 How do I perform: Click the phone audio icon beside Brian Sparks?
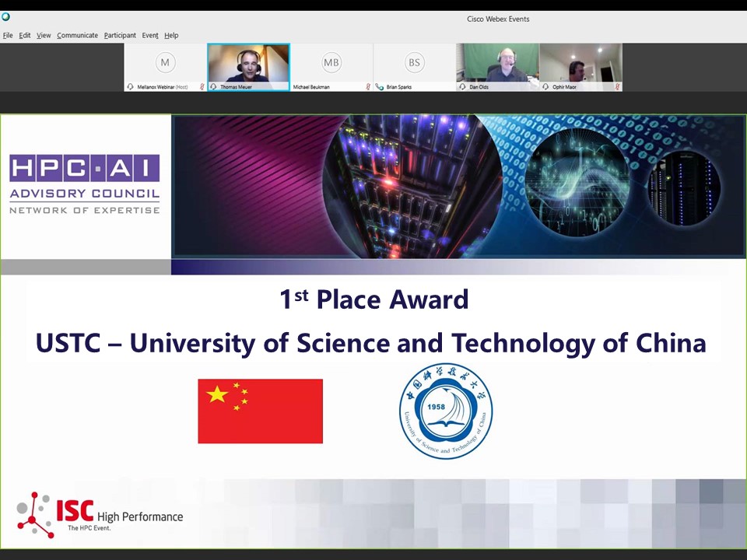(379, 87)
